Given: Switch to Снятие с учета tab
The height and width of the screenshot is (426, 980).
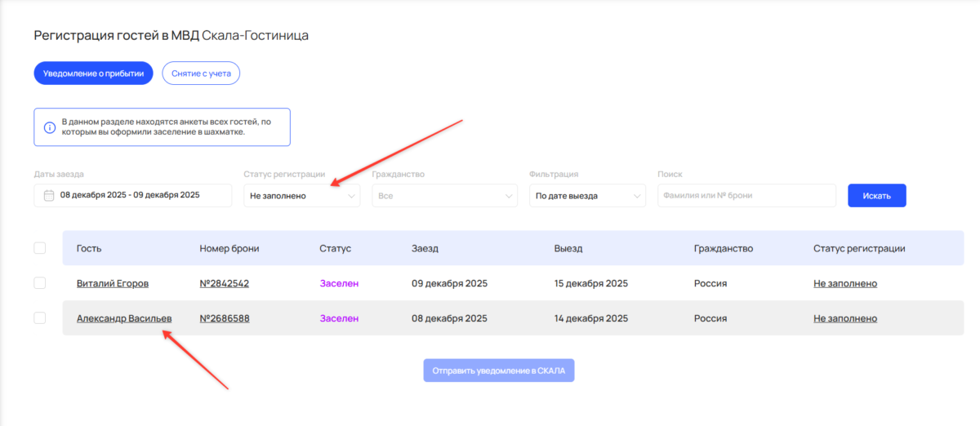Looking at the screenshot, I should tap(201, 73).
